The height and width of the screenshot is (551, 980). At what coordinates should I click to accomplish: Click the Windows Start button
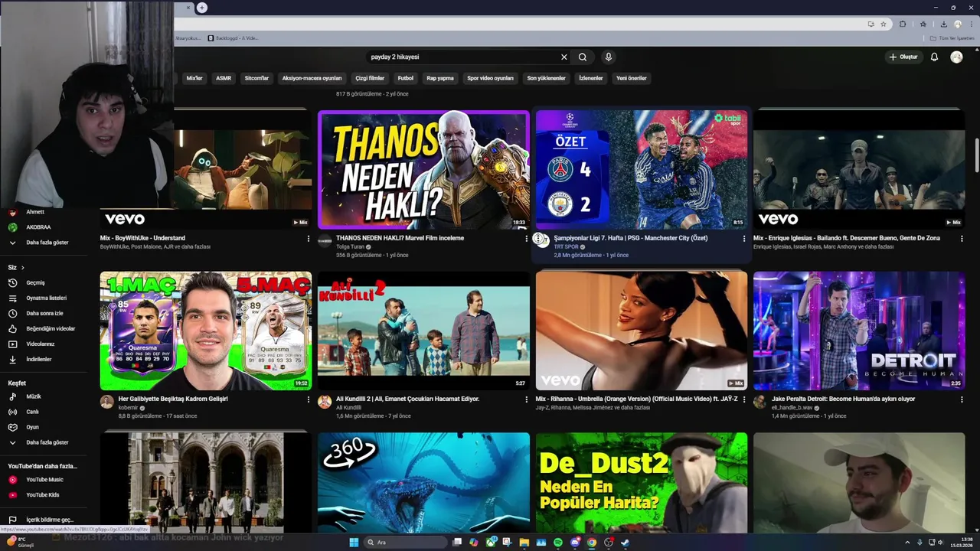(354, 543)
